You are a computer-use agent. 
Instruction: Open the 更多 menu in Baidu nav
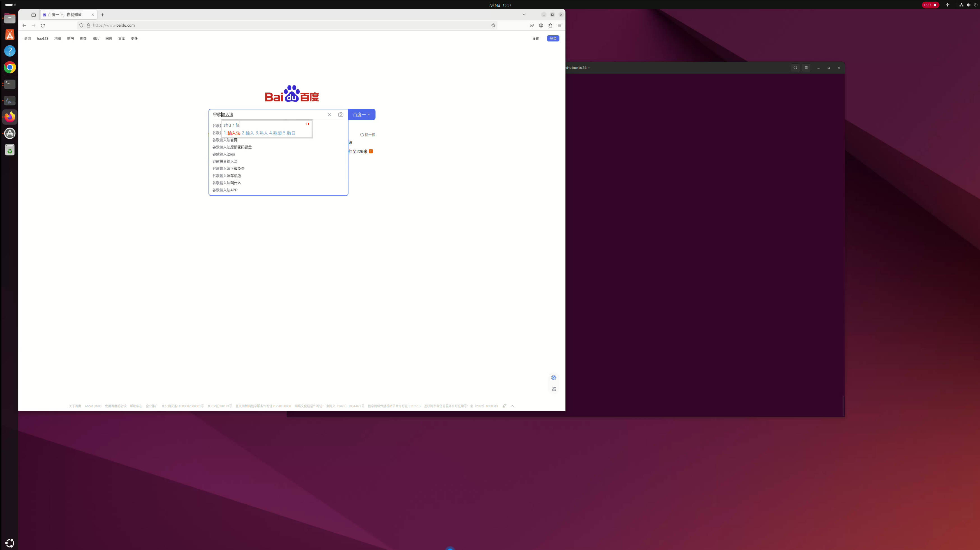[134, 38]
